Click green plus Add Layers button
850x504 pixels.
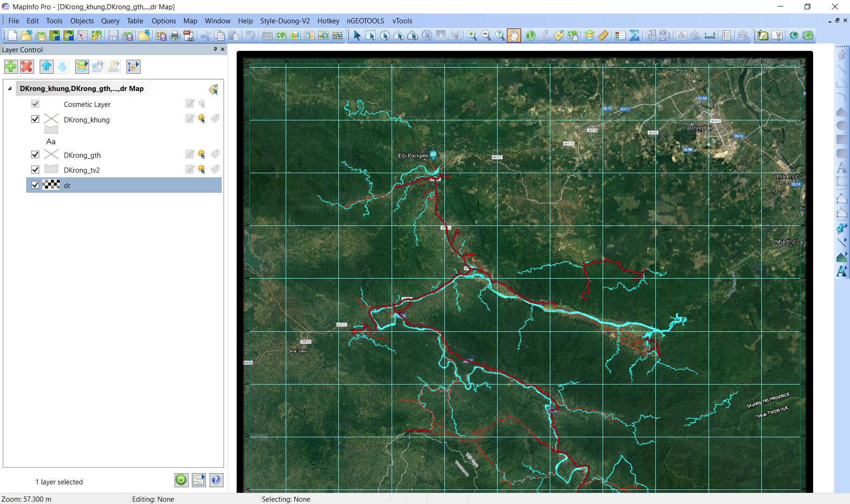[11, 67]
